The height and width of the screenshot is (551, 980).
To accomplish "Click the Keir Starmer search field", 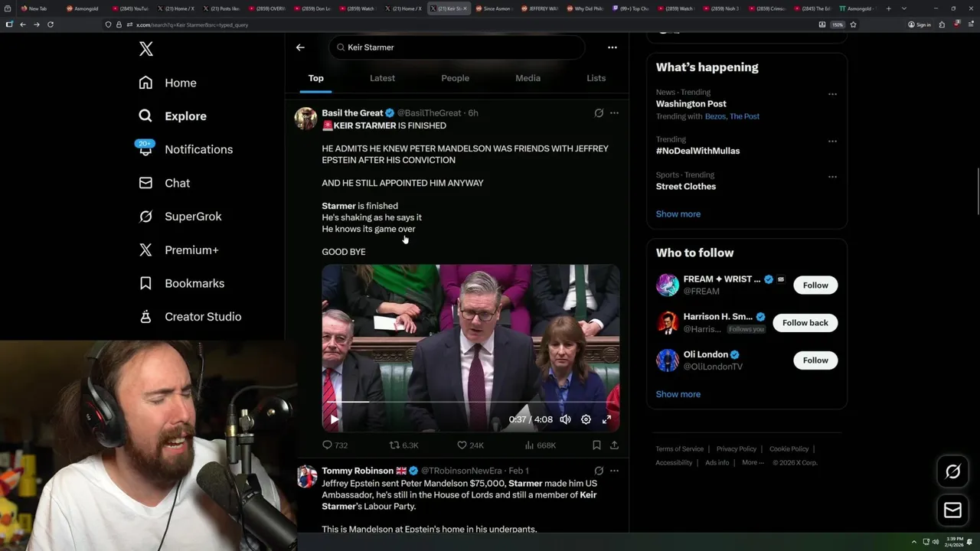I will [x=457, y=47].
